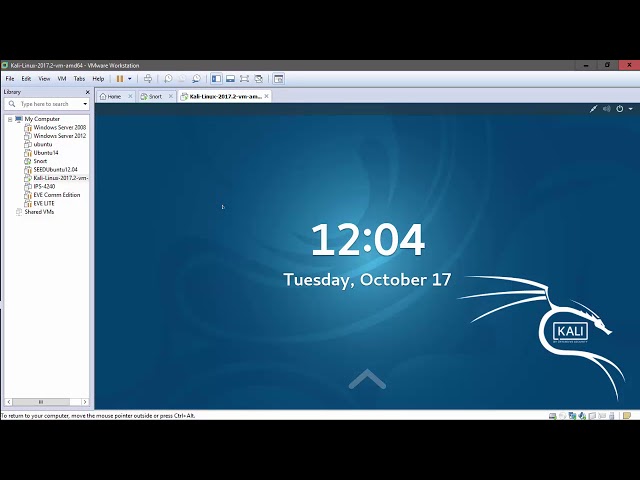Click the Tuesday, October 17 date text

point(367,280)
